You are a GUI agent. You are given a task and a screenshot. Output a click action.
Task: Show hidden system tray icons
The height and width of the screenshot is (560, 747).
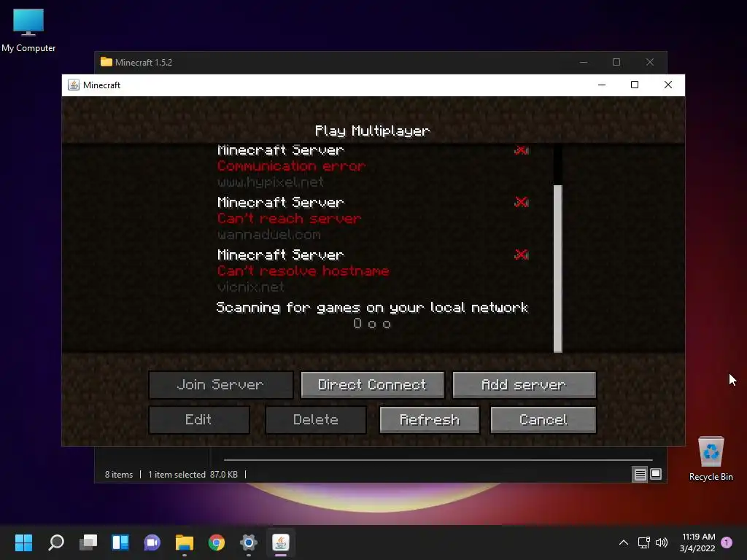pos(623,542)
